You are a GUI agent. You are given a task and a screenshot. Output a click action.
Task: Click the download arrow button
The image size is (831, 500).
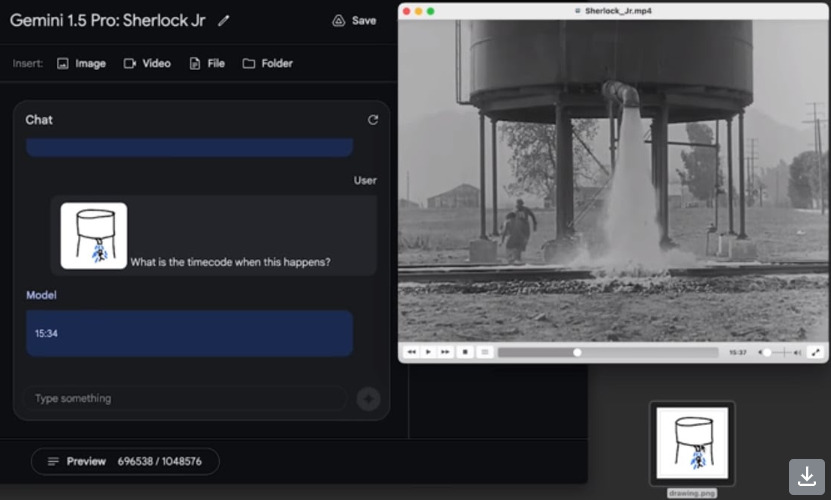coord(807,477)
